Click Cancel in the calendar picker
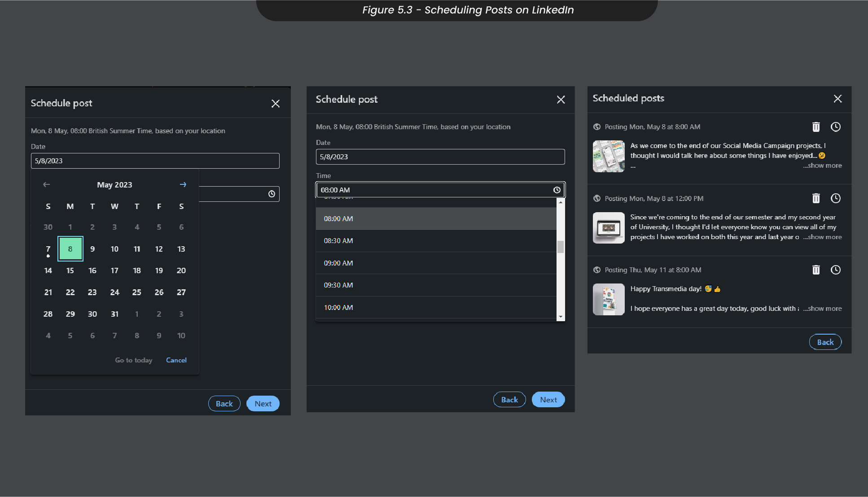Viewport: 868px width, 497px height. 176,360
